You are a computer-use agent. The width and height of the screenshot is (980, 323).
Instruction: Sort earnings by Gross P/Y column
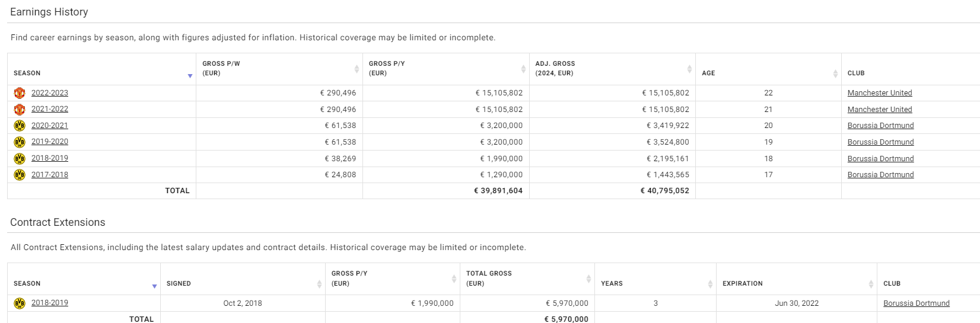pos(523,69)
